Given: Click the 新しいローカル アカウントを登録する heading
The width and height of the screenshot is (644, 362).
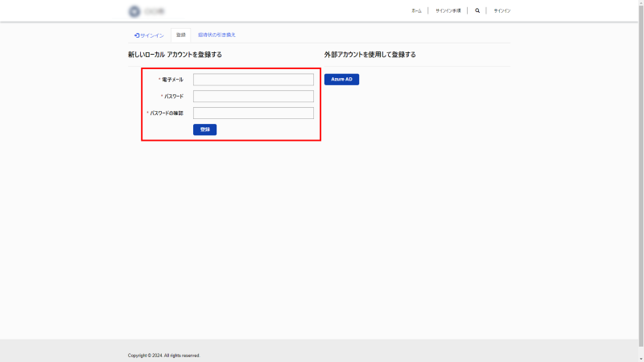Looking at the screenshot, I should tap(175, 55).
